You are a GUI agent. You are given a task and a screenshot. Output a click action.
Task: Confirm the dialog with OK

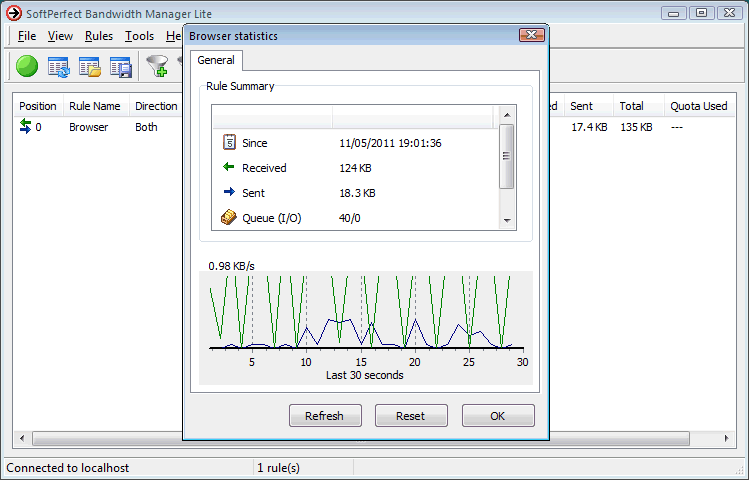pyautogui.click(x=497, y=416)
